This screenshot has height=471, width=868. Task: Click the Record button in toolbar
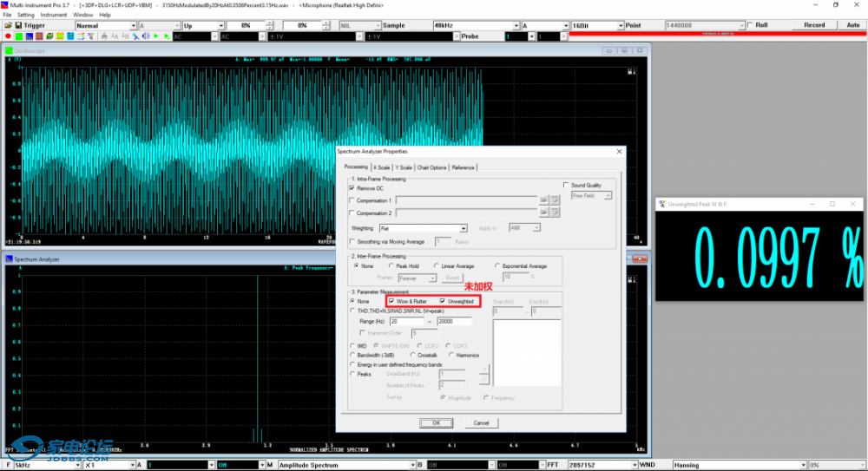(814, 25)
